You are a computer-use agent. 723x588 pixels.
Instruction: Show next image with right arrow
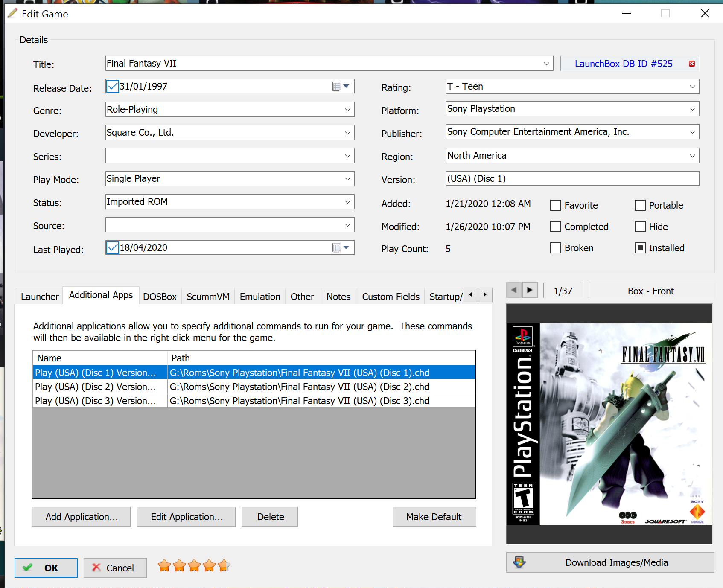click(x=530, y=290)
